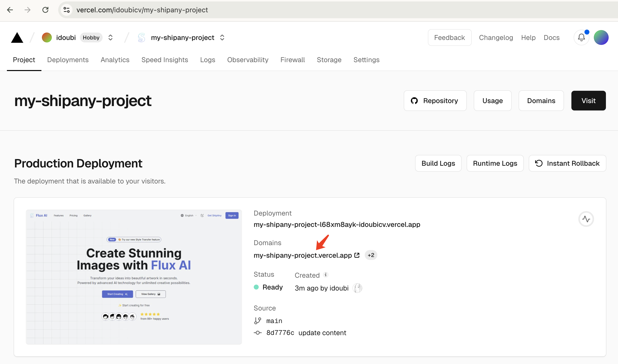Reload the page with refresh icon
Screen dimensions: 618x364
pyautogui.click(x=45, y=10)
